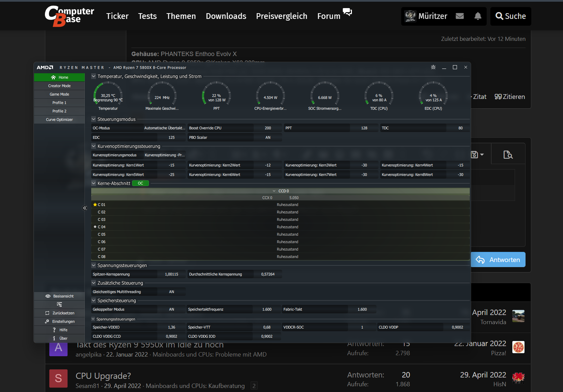563x392 pixels.
Task: Open the Home tab in Ryzen Master
Action: (59, 77)
